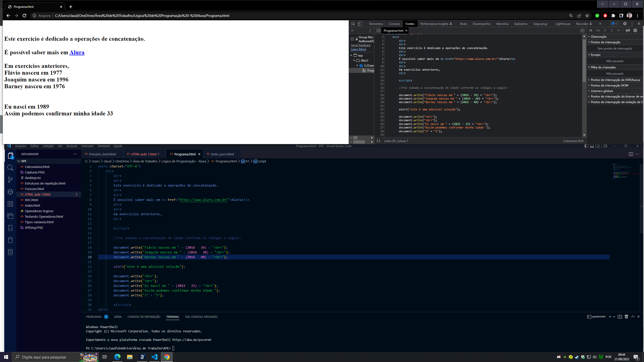Select the Terminal tab at bottom
Image resolution: width=644 pixels, height=362 pixels.
[x=173, y=316]
